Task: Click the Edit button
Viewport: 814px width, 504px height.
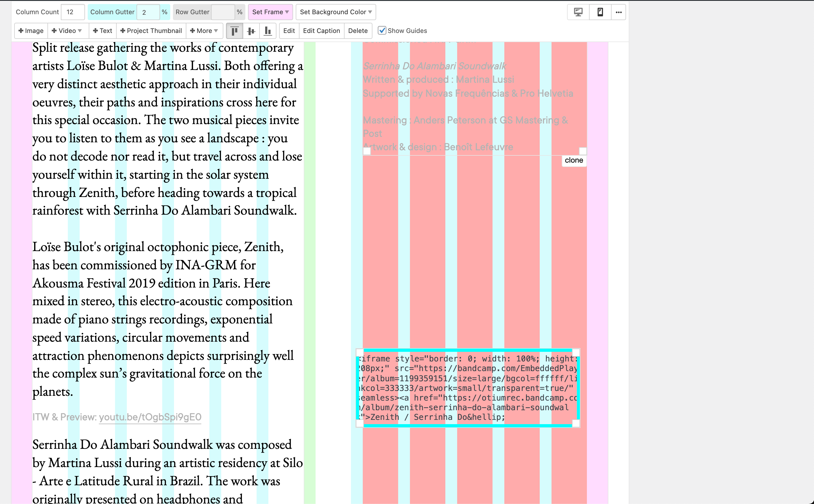Action: tap(289, 31)
